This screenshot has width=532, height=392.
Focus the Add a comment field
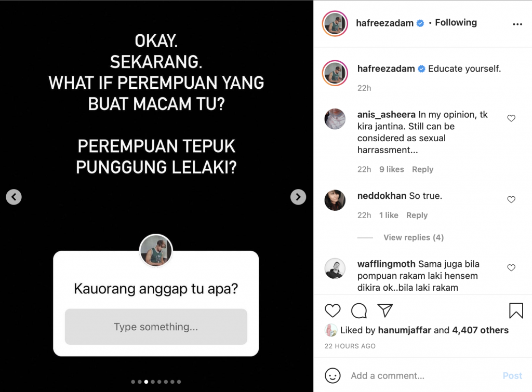click(x=424, y=376)
